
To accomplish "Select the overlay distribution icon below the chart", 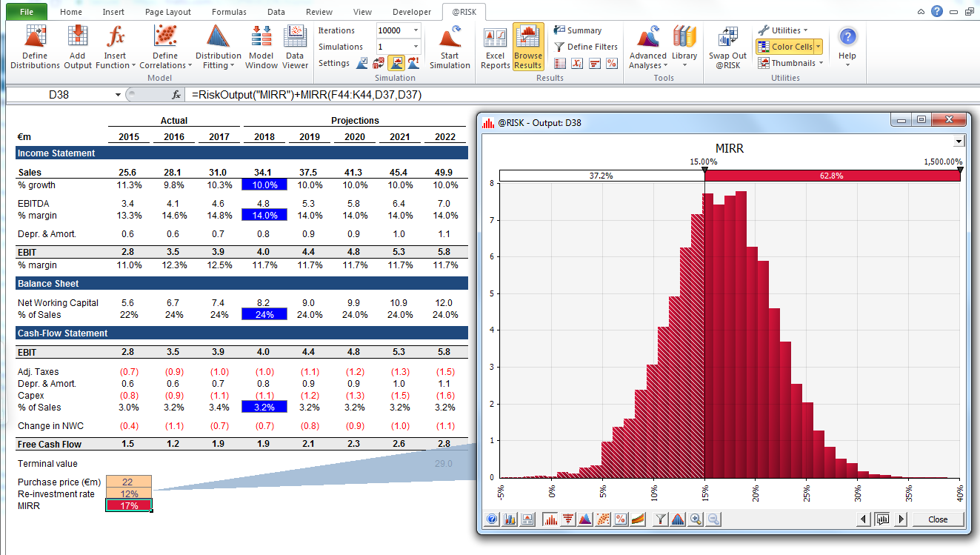I will click(x=584, y=519).
